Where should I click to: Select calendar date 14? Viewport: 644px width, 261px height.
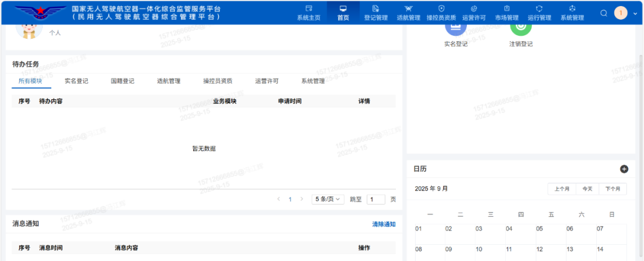[x=612, y=253]
